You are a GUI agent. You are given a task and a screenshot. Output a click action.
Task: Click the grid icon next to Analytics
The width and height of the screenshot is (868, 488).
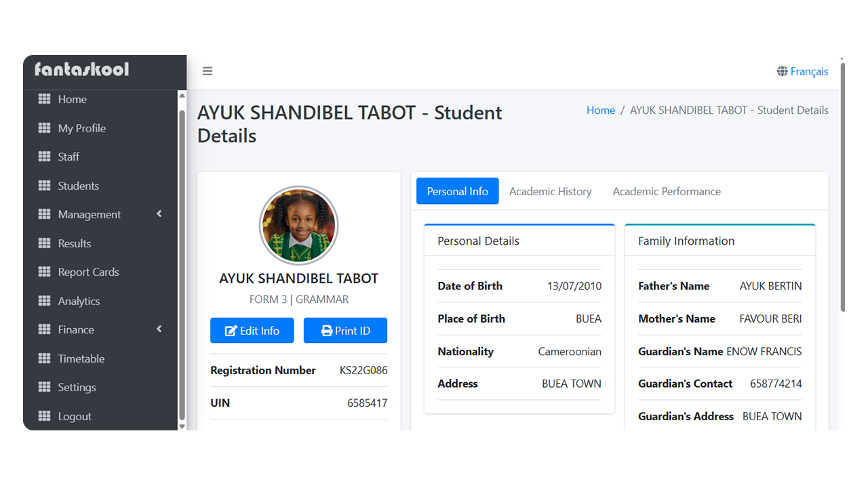tap(44, 301)
